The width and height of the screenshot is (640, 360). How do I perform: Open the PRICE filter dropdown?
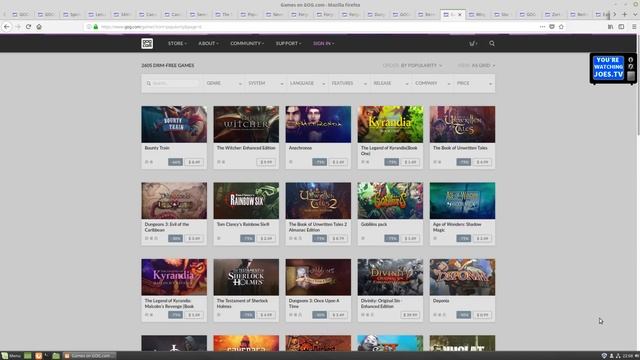pos(474,83)
